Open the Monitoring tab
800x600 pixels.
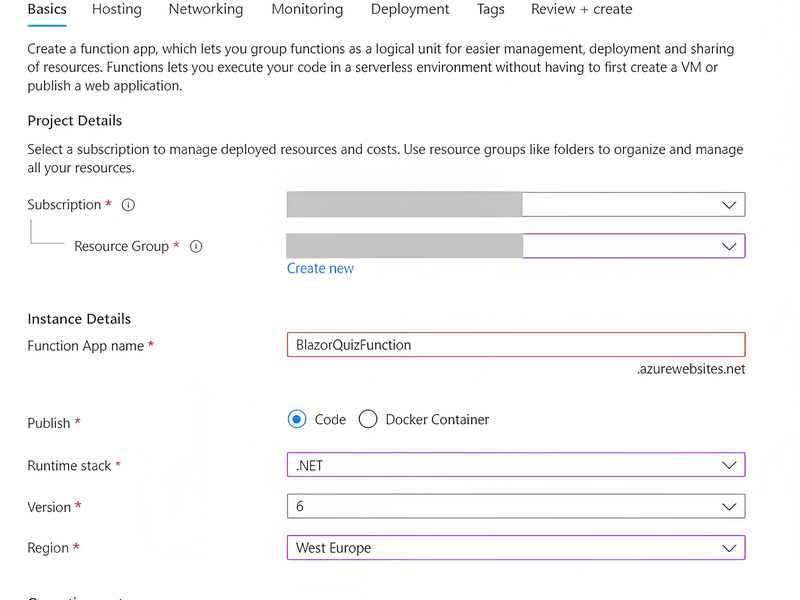point(307,9)
